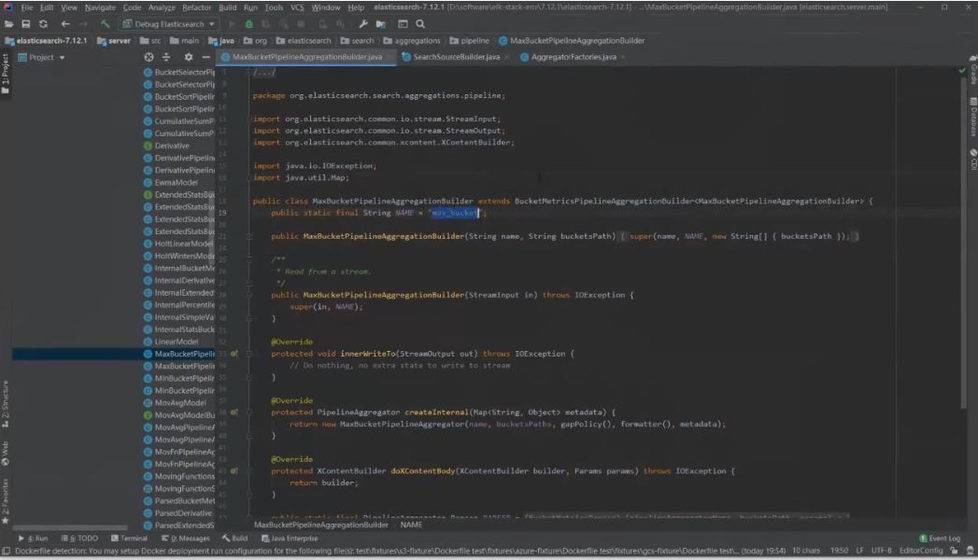Toggle the Favorites tool window stripe

[x=6, y=501]
